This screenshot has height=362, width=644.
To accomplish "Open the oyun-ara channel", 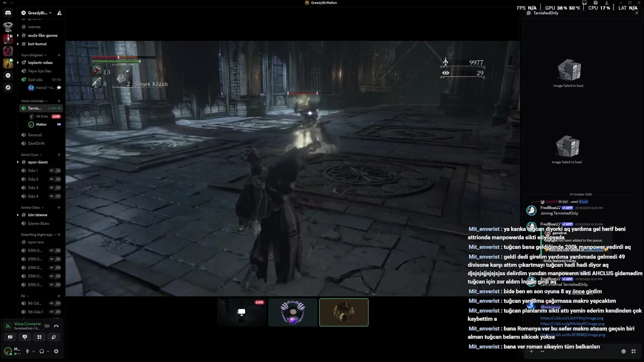I will point(40,242).
